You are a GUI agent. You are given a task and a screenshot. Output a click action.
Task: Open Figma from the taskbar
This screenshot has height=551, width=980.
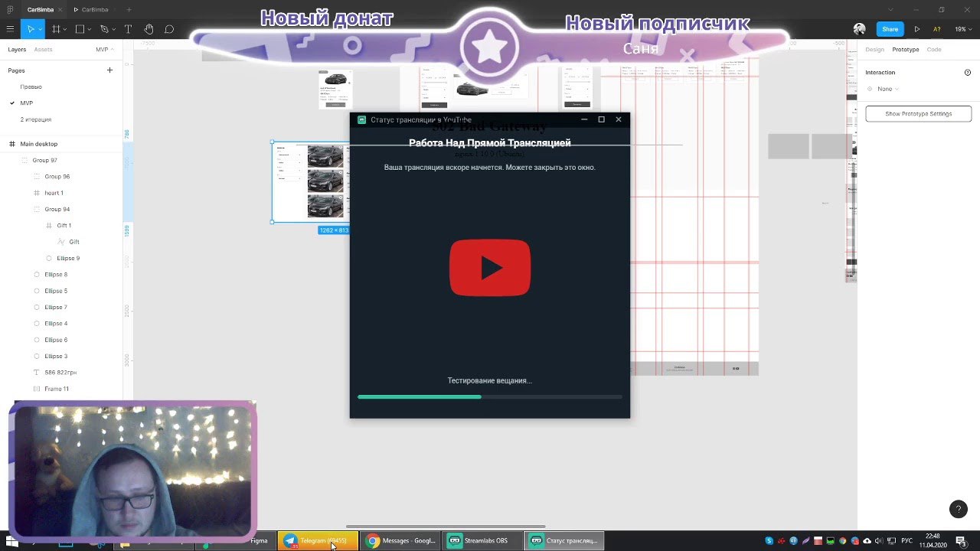click(237, 540)
